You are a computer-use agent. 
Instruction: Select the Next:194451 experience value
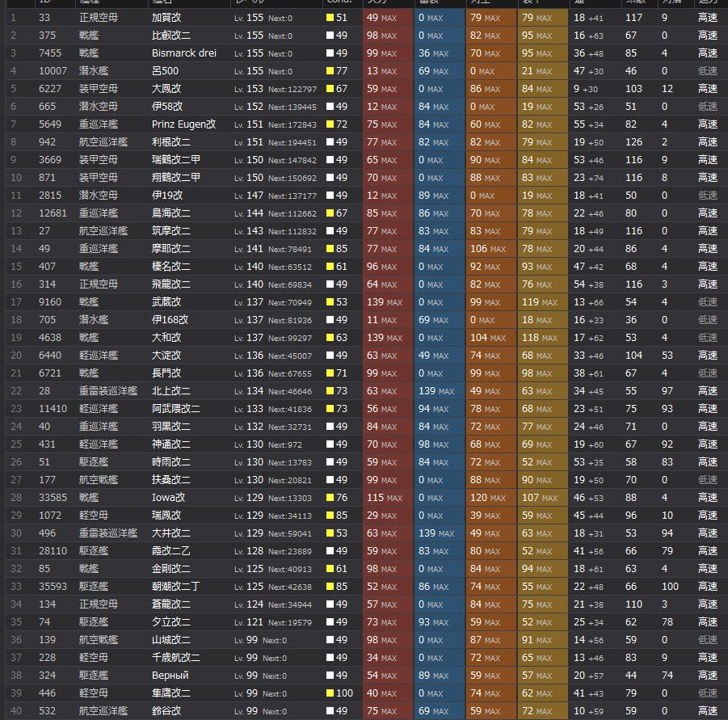point(292,142)
